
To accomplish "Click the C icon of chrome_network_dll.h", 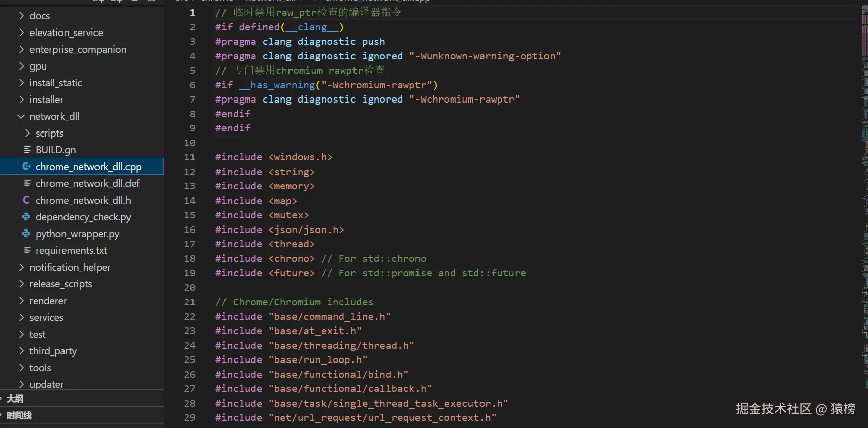I will [x=26, y=200].
